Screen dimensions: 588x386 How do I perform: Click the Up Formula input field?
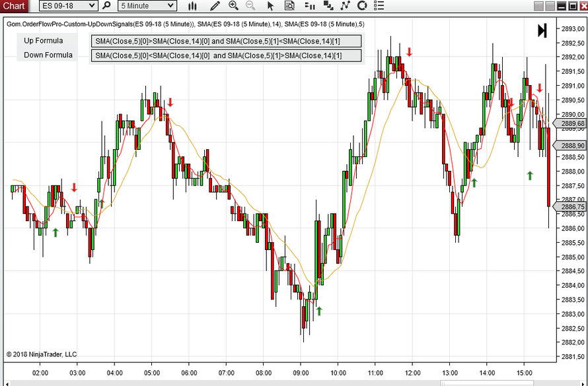pos(226,41)
